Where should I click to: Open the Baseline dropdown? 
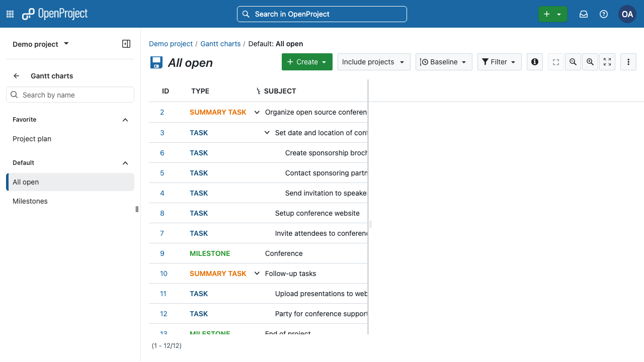(444, 62)
